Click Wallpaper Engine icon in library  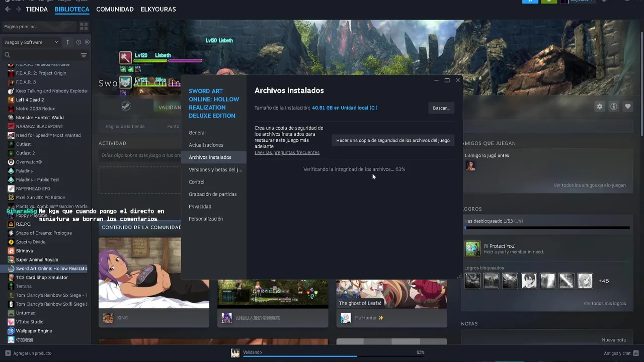point(11,331)
